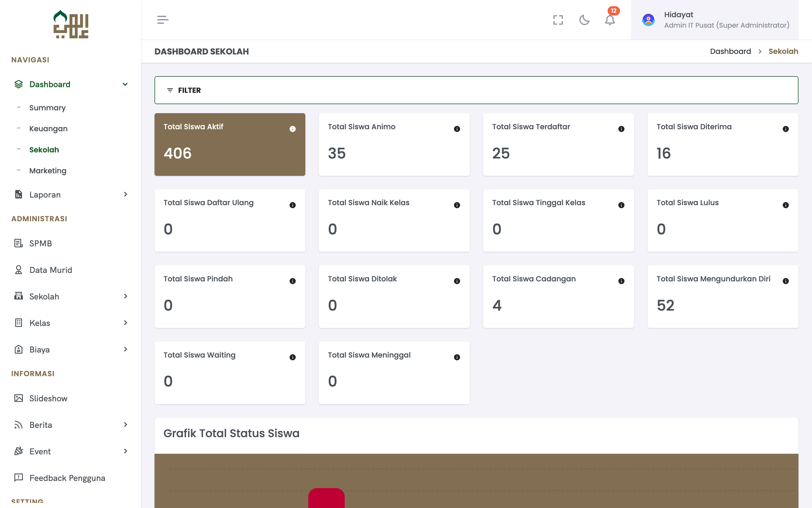Click the info icon on Total Siswa Ditolak

click(457, 281)
